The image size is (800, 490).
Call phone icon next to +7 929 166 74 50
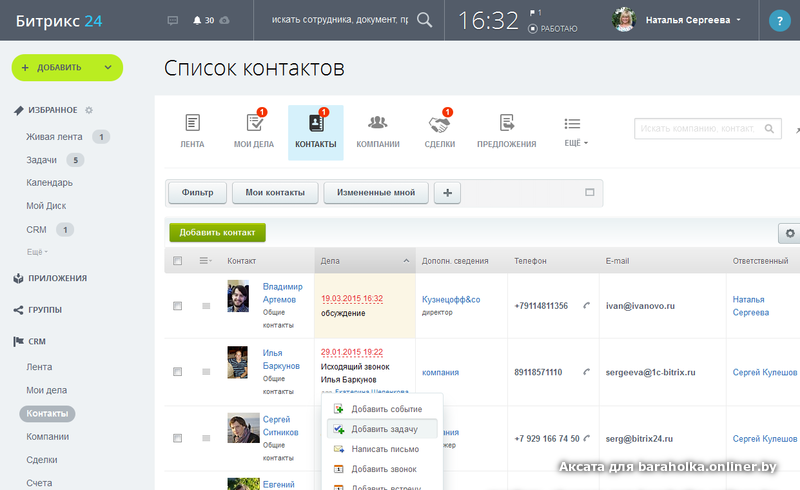tap(587, 438)
